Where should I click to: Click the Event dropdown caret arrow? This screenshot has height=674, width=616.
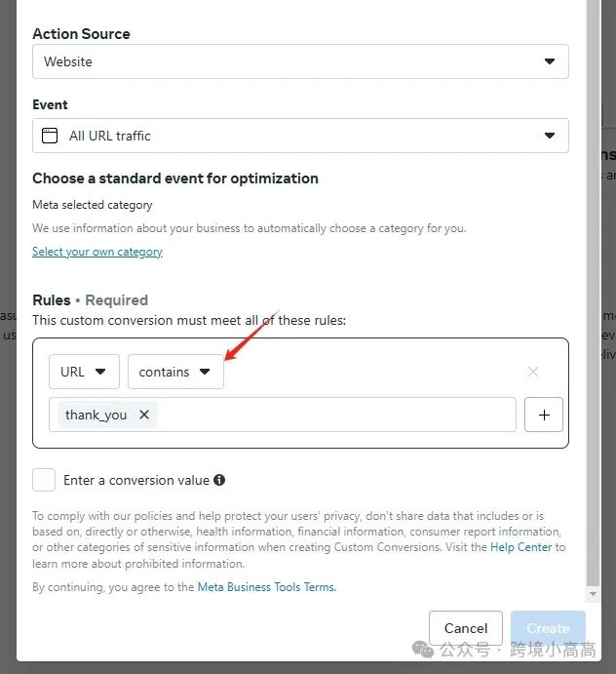tap(550, 136)
